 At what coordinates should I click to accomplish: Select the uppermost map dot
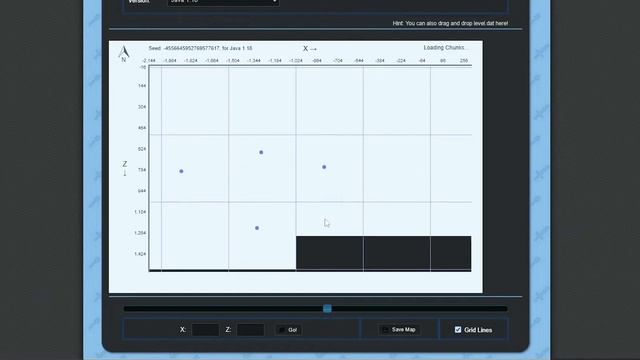tap(261, 152)
